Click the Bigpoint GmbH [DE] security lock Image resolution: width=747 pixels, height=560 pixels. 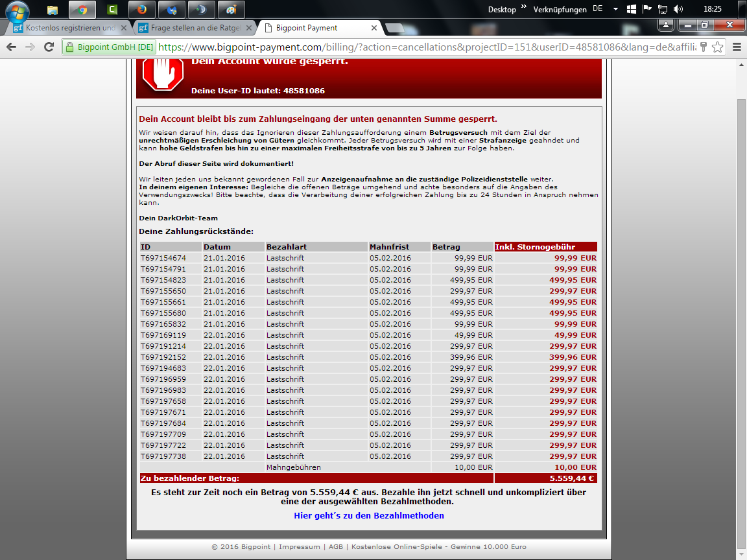(109, 47)
